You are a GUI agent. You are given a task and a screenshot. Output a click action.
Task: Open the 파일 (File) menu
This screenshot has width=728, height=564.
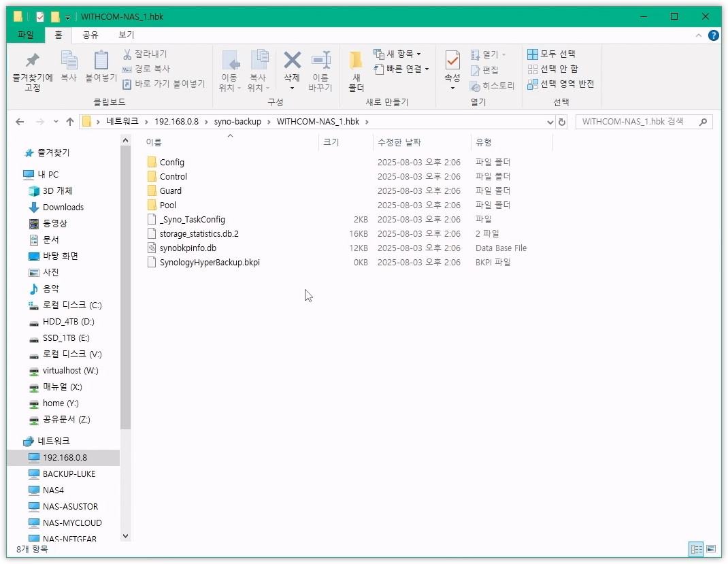pos(26,35)
